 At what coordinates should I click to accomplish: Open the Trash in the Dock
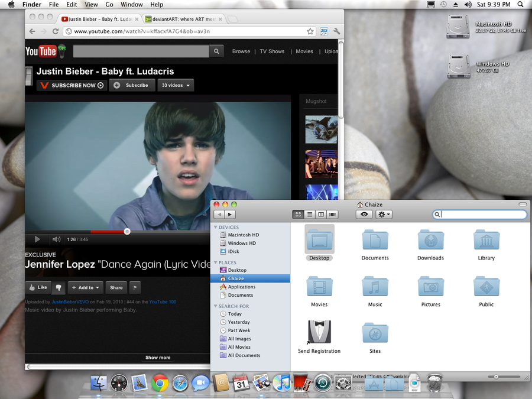(434, 383)
